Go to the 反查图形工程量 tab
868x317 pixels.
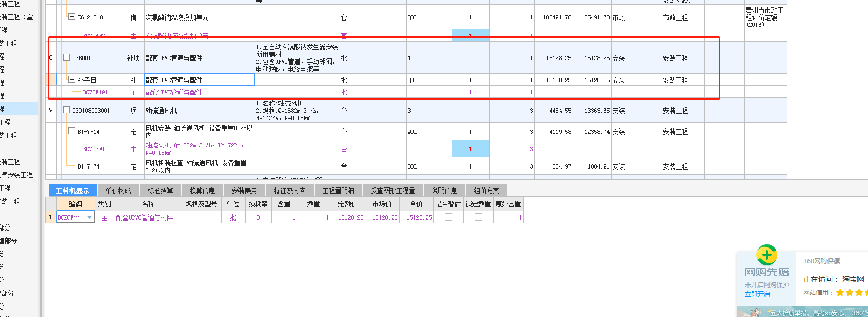coord(393,191)
